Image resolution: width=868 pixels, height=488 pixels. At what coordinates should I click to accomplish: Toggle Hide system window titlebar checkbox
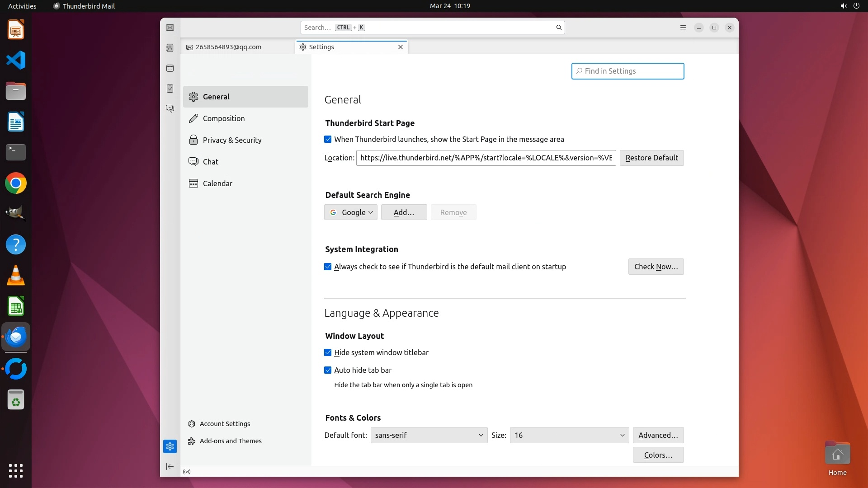coord(328,352)
